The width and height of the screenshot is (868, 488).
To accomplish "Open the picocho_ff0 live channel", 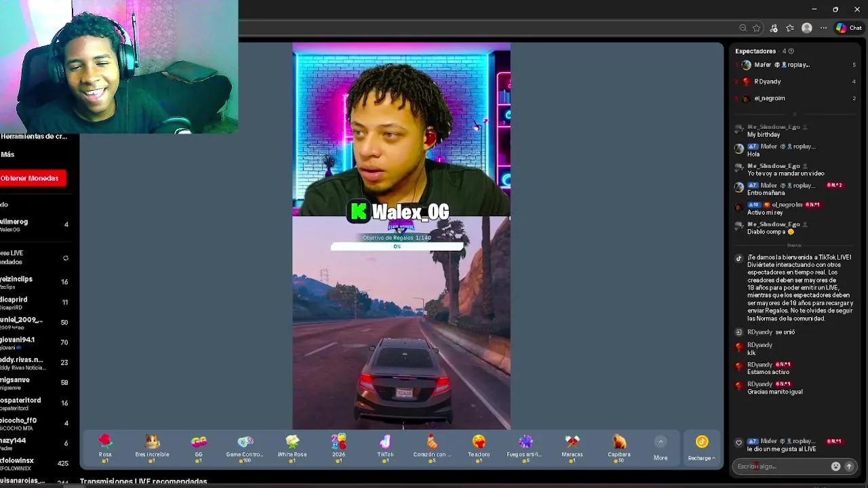I will (35, 424).
